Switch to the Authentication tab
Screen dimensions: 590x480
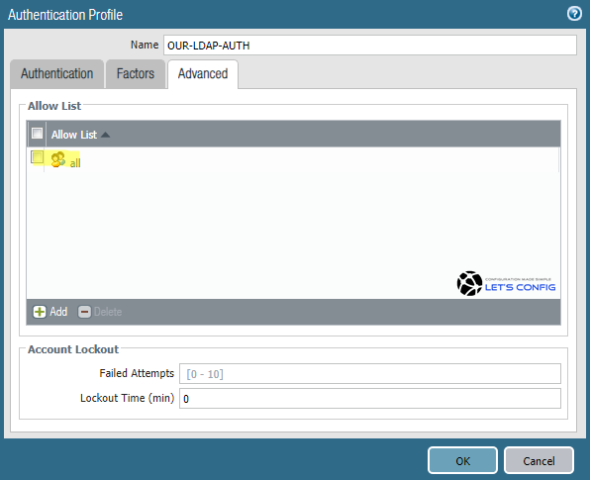coord(57,74)
